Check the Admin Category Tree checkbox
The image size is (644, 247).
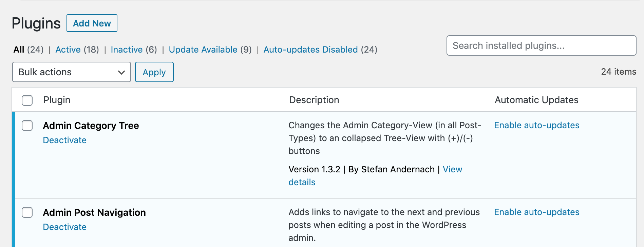pyautogui.click(x=27, y=126)
